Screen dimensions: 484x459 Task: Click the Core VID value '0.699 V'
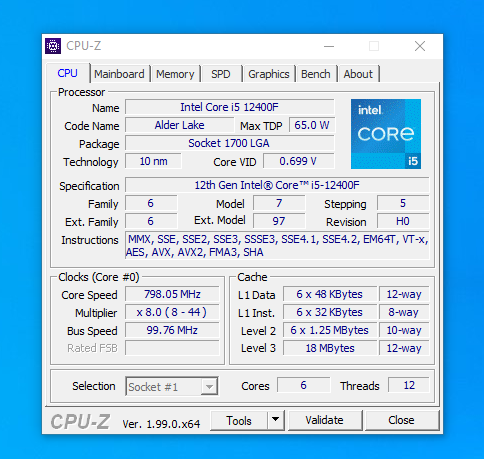298,161
